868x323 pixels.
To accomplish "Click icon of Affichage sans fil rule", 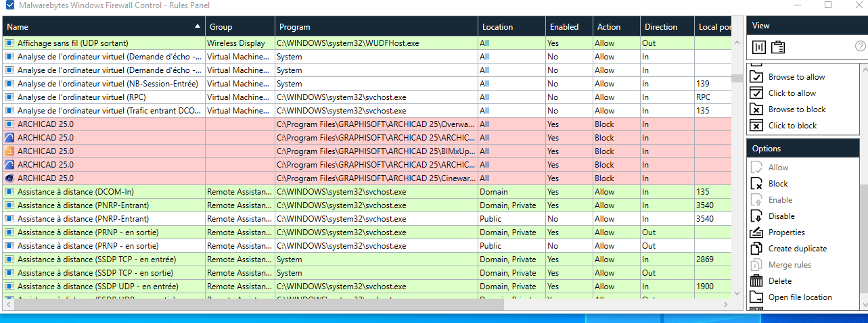I will (9, 43).
